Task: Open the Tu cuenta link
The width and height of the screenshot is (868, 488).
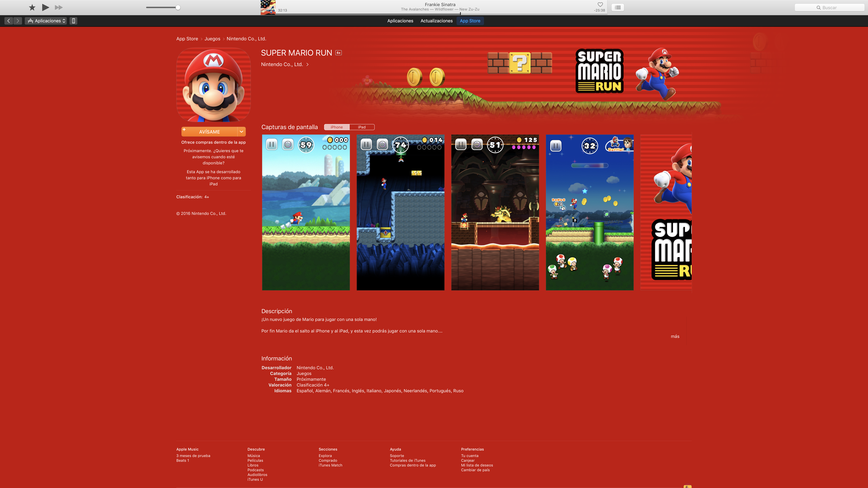Action: (x=470, y=456)
